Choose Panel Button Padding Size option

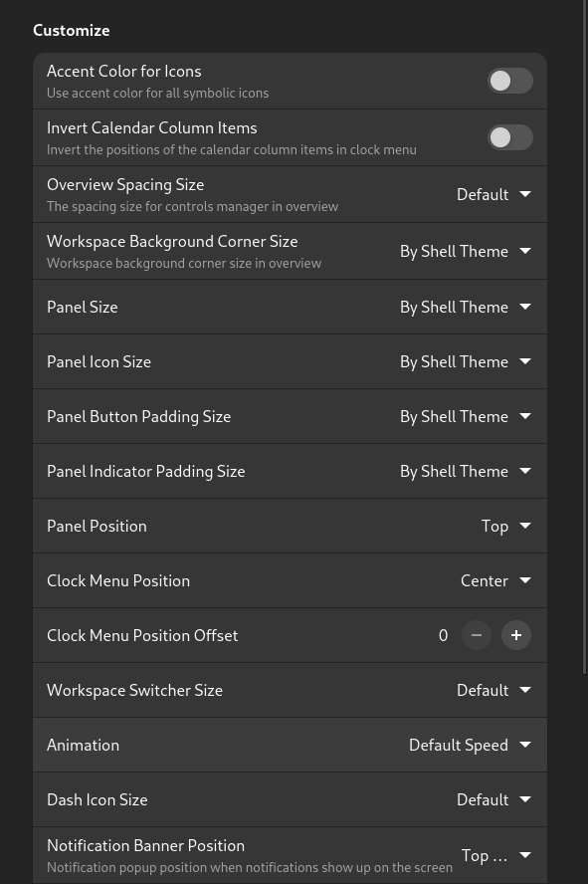[x=466, y=416]
